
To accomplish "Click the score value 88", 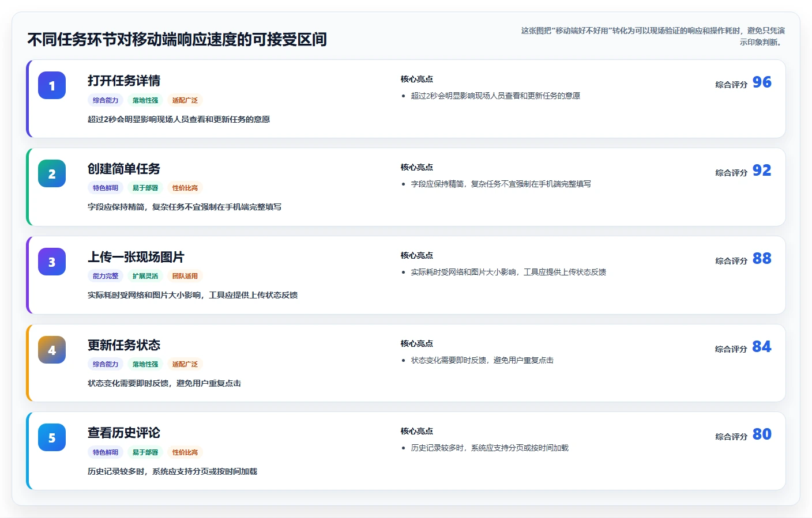I will pos(762,259).
